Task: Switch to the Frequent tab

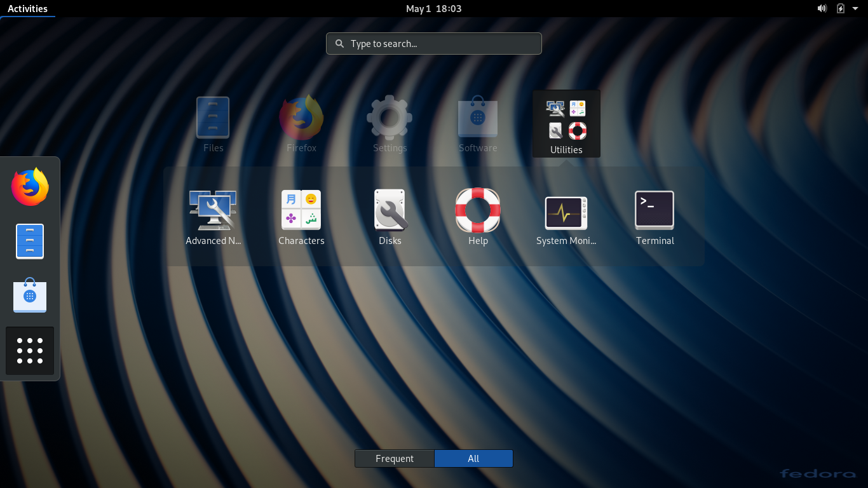Action: [395, 459]
